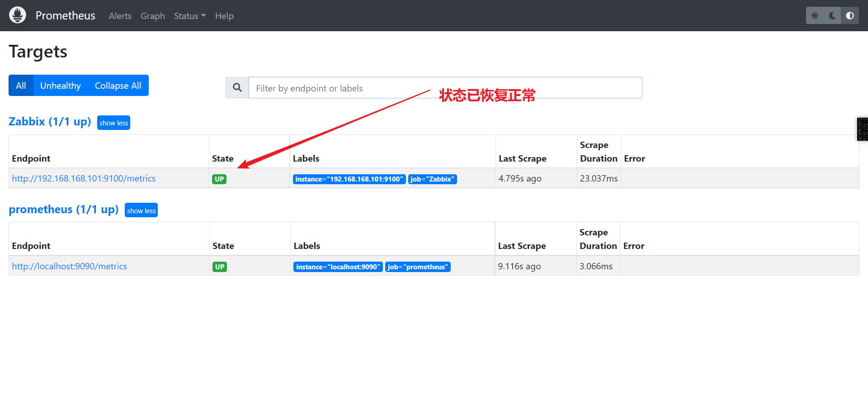
Task: Click the search magnifier icon
Action: pos(237,88)
